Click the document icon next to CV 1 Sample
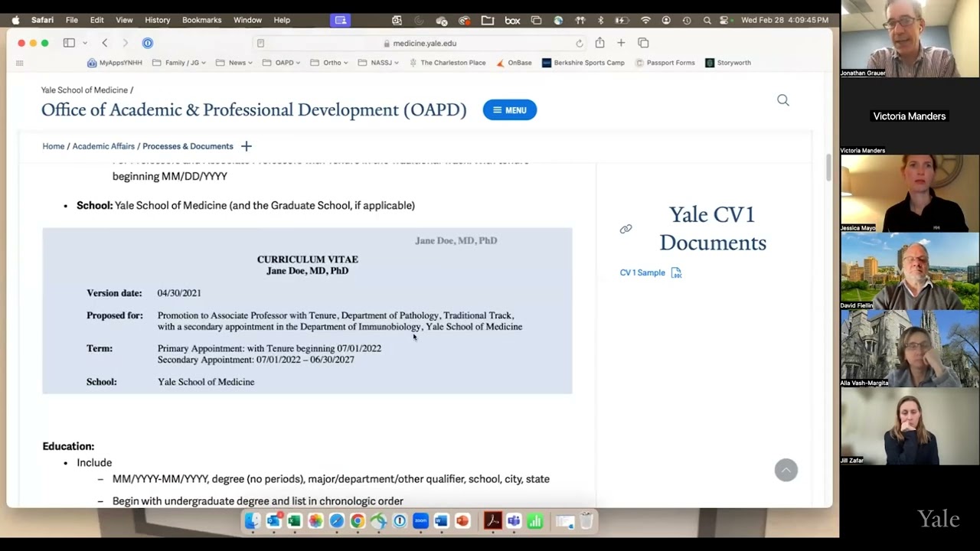Image resolution: width=980 pixels, height=551 pixels. point(676,272)
